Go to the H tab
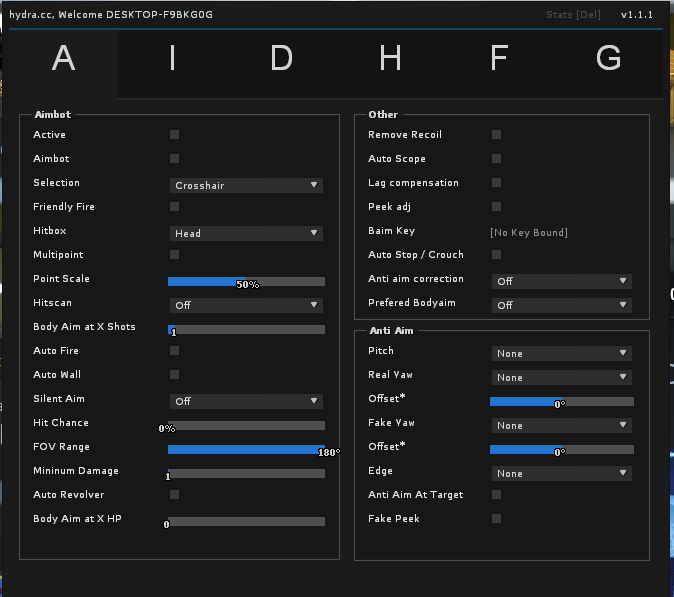The width and height of the screenshot is (674, 597). 390,60
